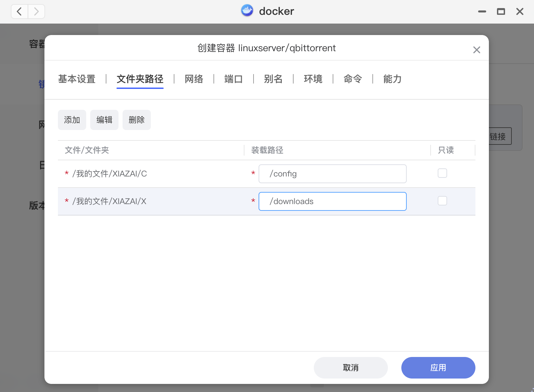The image size is (534, 392).
Task: Minimize the docker window
Action: [x=482, y=11]
